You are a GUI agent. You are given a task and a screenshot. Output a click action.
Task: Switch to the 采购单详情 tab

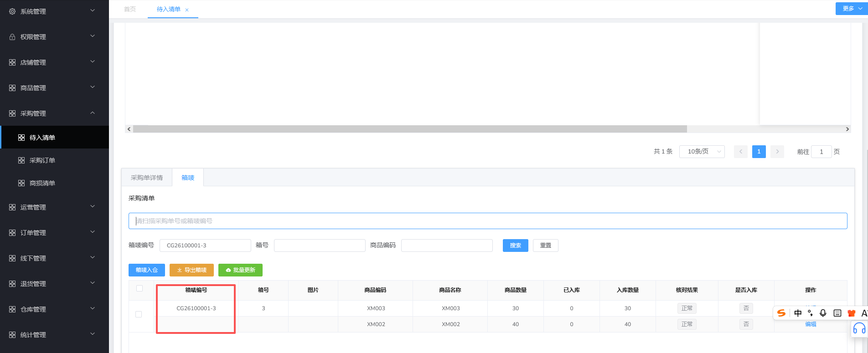147,178
